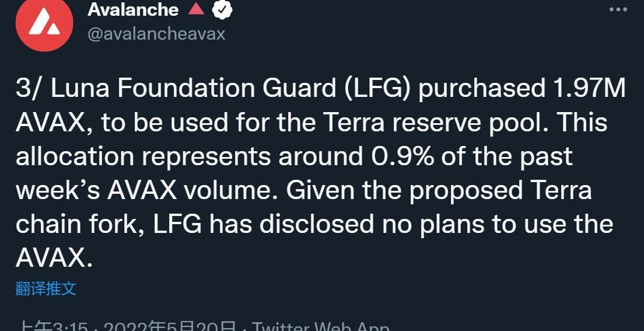Open the three-dot more options menu

tap(618, 9)
